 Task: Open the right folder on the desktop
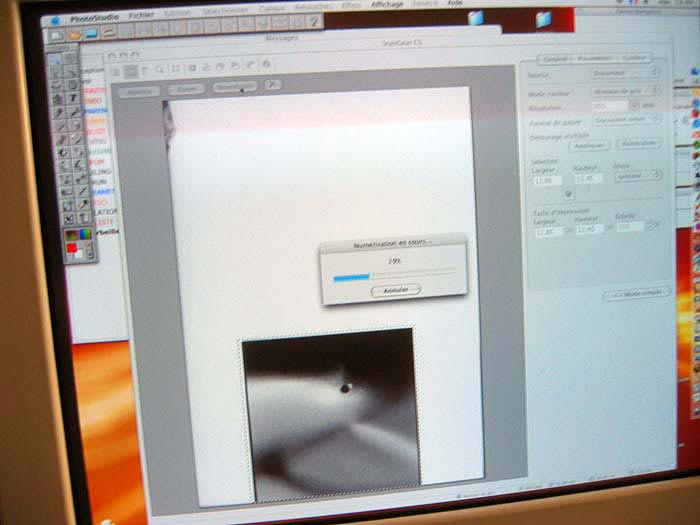coord(543,20)
